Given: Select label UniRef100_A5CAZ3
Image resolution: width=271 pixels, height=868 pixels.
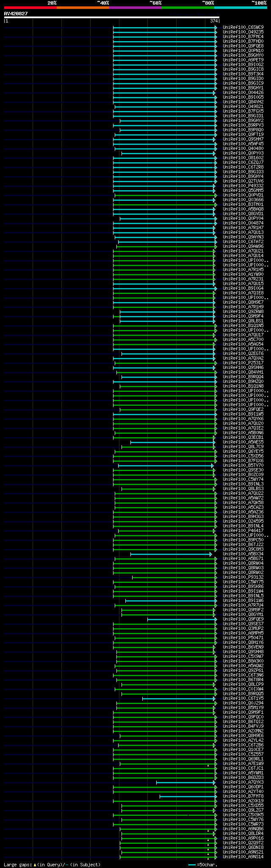Looking at the screenshot, I should [x=243, y=507].
